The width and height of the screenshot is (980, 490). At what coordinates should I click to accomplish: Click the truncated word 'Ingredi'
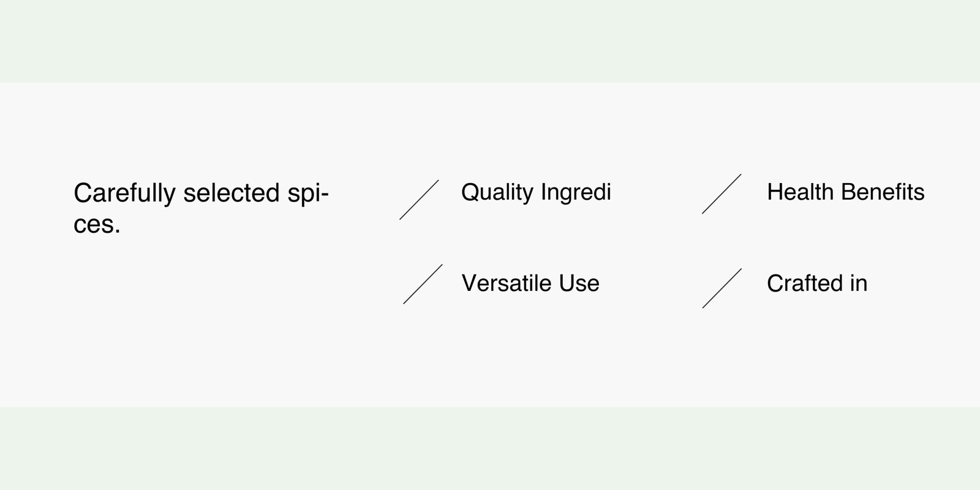tap(576, 192)
